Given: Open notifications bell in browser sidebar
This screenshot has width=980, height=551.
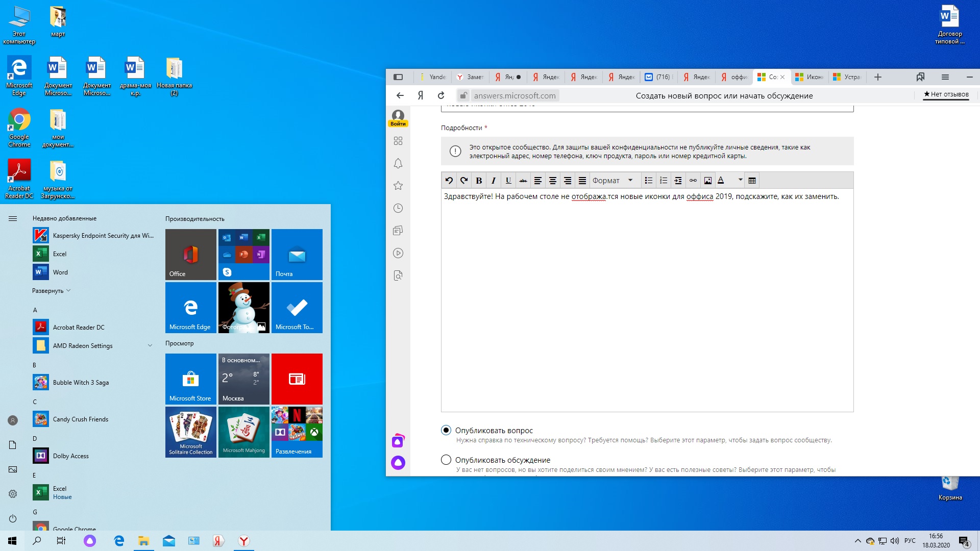Looking at the screenshot, I should (398, 163).
